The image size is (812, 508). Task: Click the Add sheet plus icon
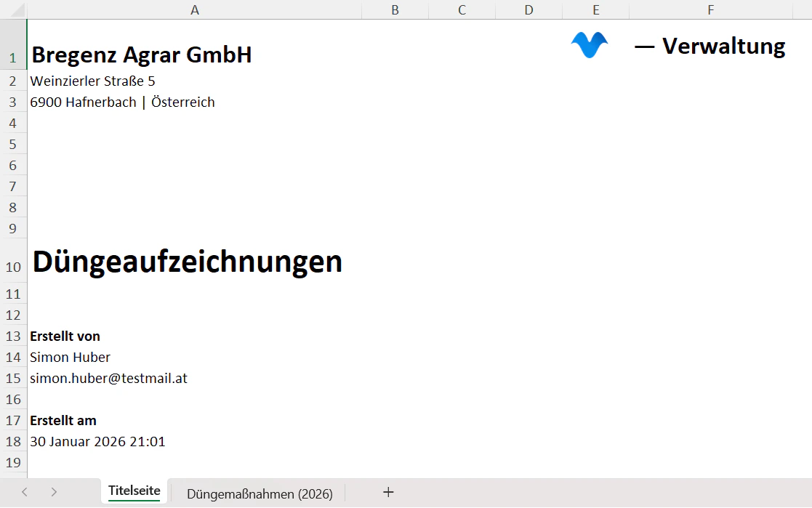pyautogui.click(x=388, y=493)
